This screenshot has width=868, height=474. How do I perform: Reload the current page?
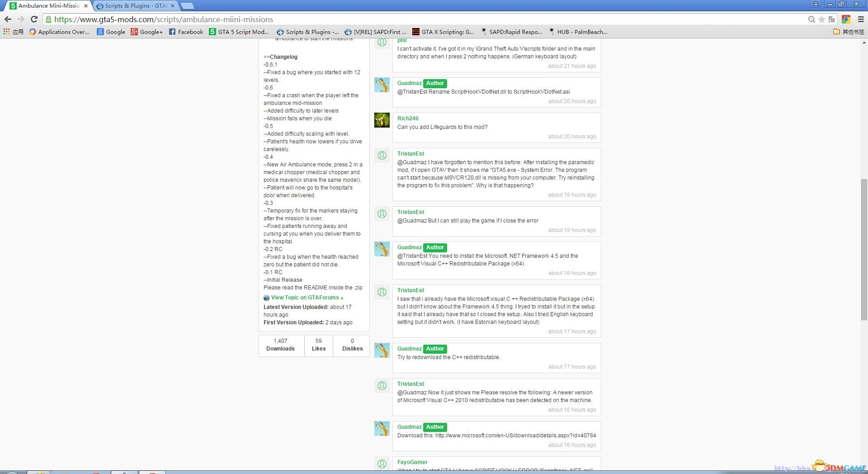[34, 19]
